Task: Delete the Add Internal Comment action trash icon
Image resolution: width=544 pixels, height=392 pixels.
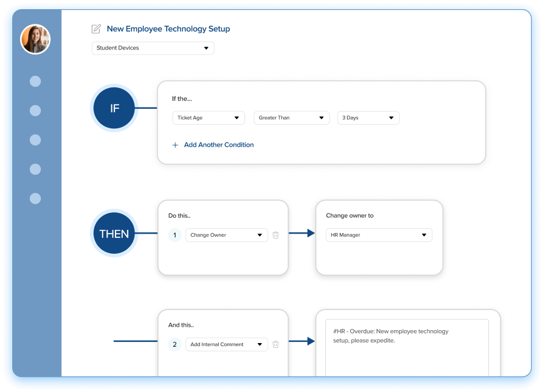Action: pyautogui.click(x=276, y=344)
